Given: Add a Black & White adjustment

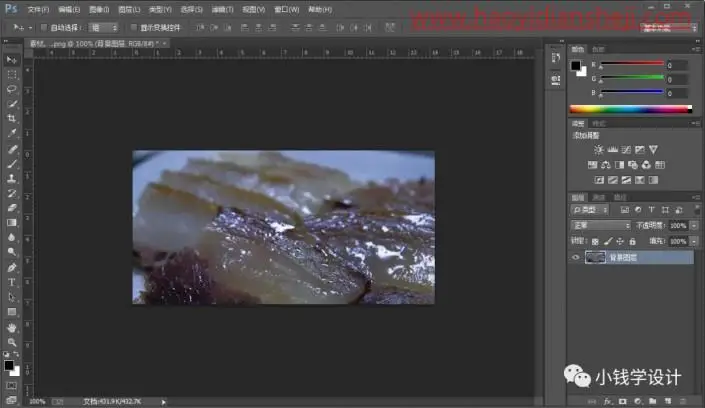Looking at the screenshot, I should [x=619, y=165].
